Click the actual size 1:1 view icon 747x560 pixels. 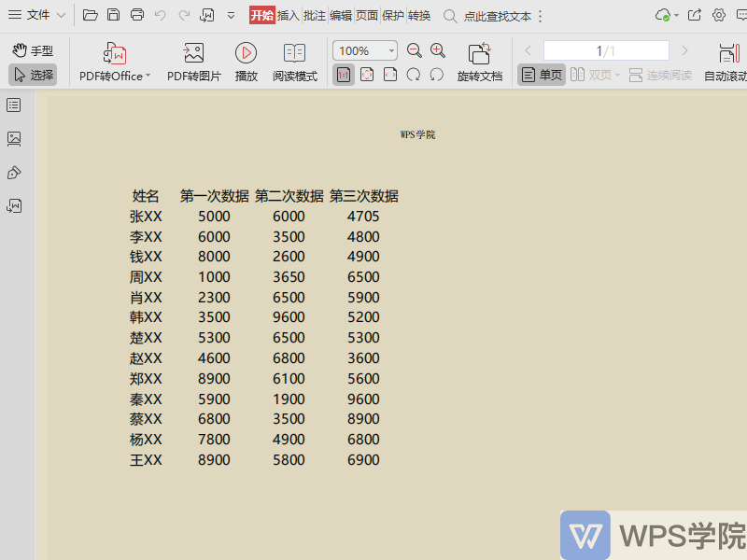[343, 74]
